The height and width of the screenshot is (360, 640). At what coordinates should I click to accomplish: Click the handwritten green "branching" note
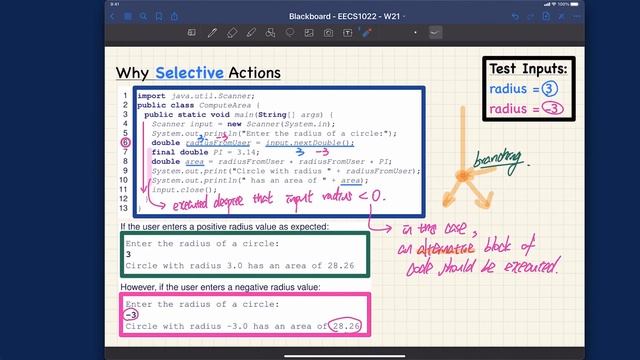point(499,160)
